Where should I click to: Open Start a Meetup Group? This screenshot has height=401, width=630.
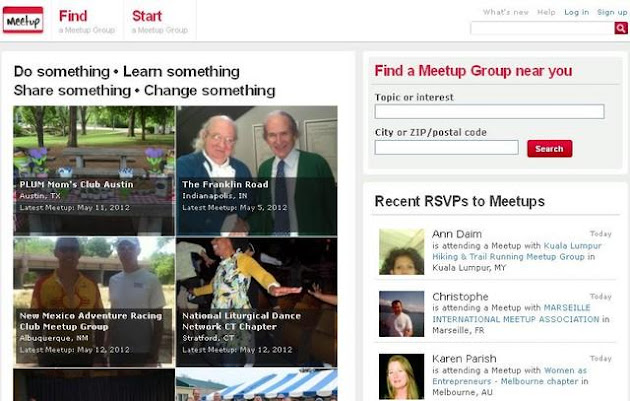(x=160, y=21)
